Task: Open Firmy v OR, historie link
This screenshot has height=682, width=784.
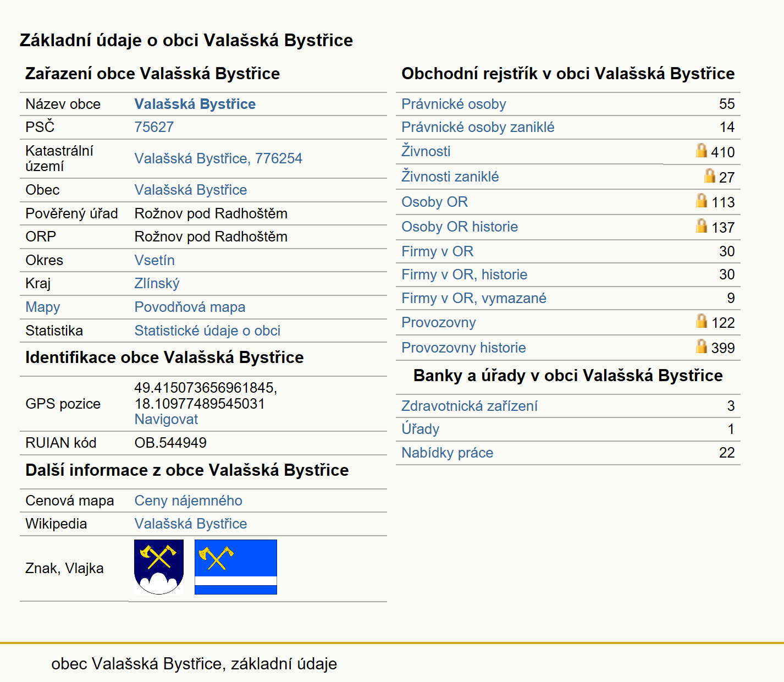Action: [464, 274]
